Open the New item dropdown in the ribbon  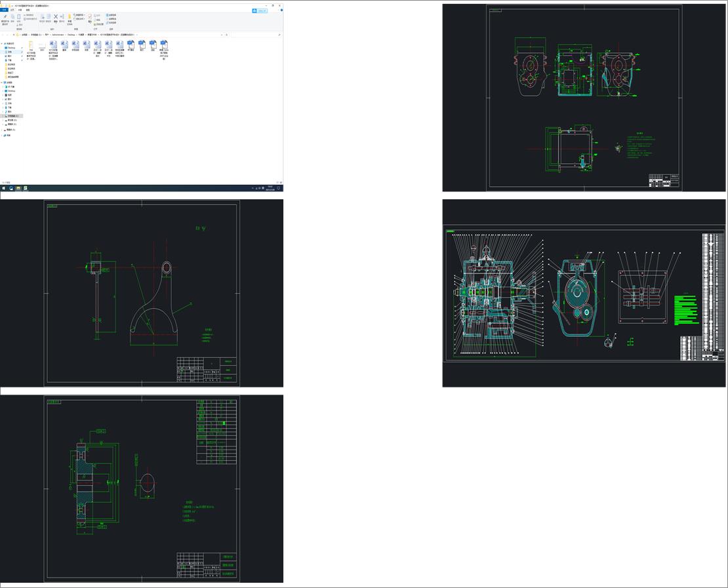coord(79,15)
